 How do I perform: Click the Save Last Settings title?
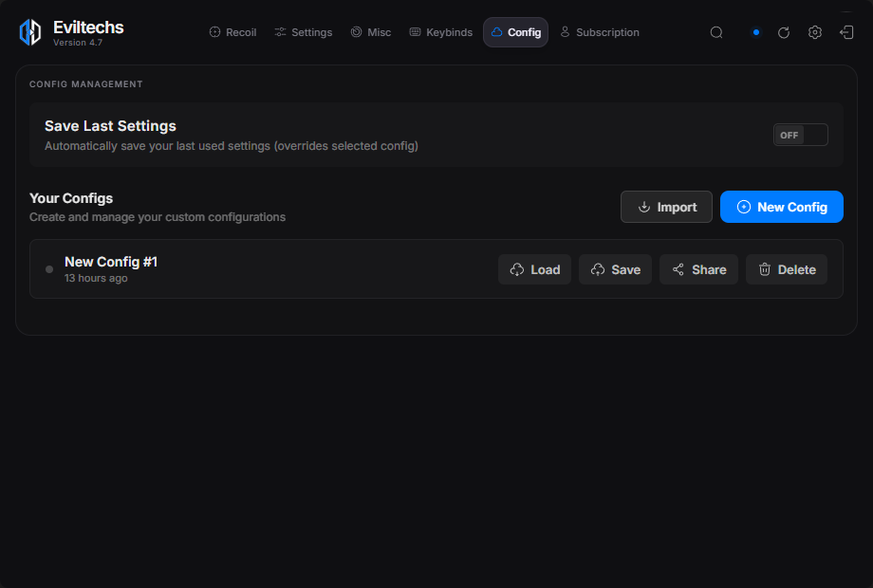coord(110,126)
